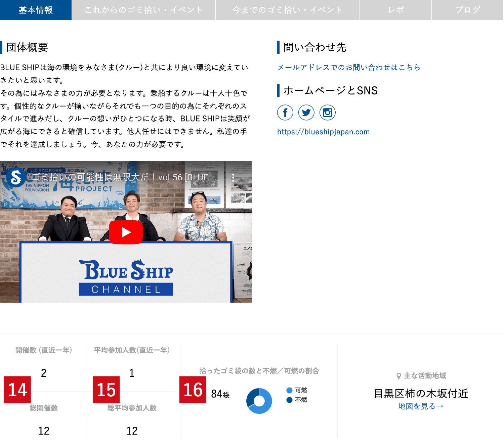
Task: Click the burnable/non-burnable donut chart
Action: click(259, 401)
